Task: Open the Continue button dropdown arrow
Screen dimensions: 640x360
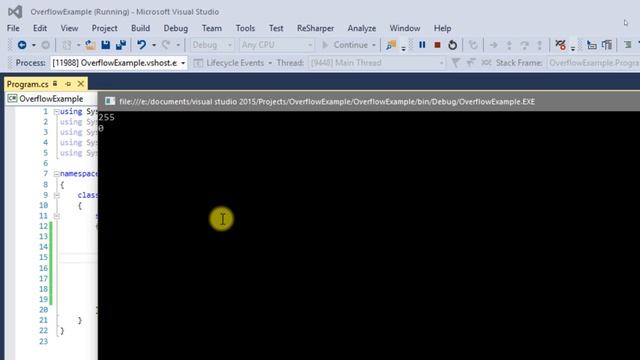Action: (x=373, y=45)
